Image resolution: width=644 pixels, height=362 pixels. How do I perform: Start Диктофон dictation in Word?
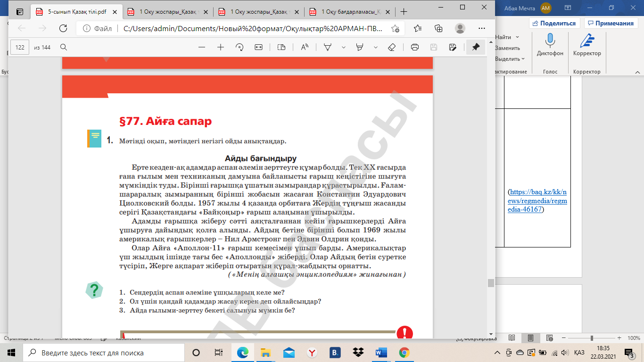click(550, 44)
